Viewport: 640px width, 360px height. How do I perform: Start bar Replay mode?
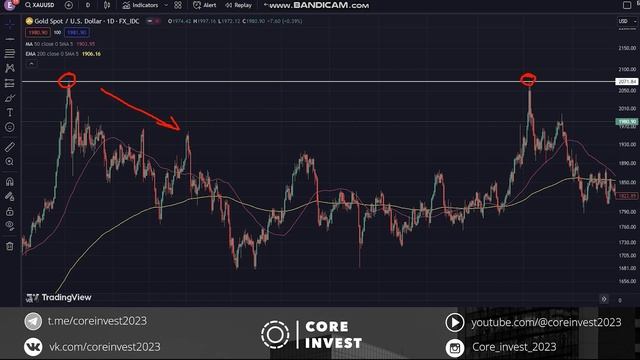[239, 5]
